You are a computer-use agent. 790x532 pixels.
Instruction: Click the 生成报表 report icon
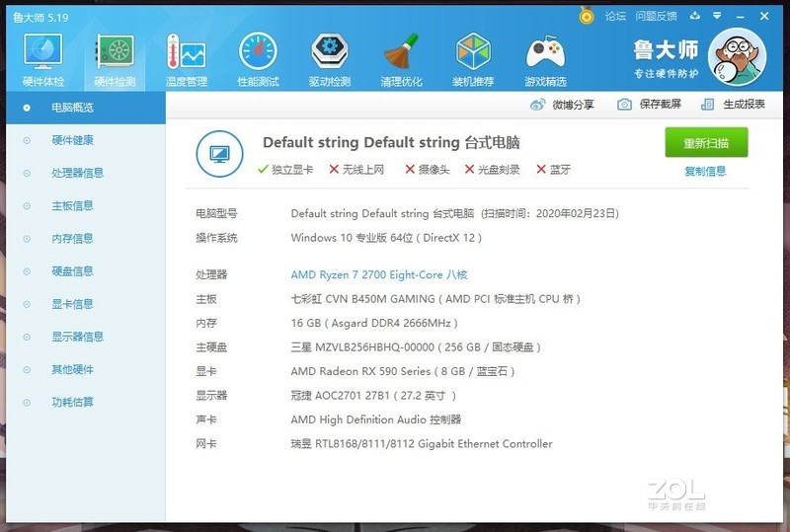pyautogui.click(x=707, y=105)
